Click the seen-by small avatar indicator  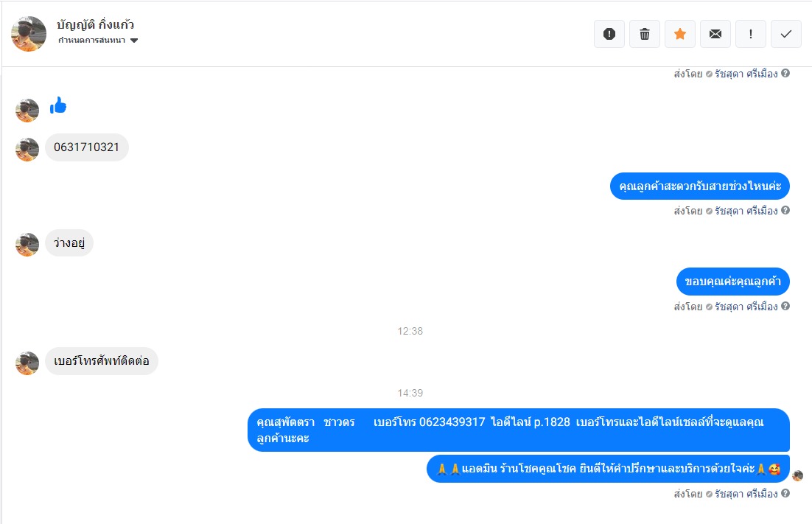797,475
